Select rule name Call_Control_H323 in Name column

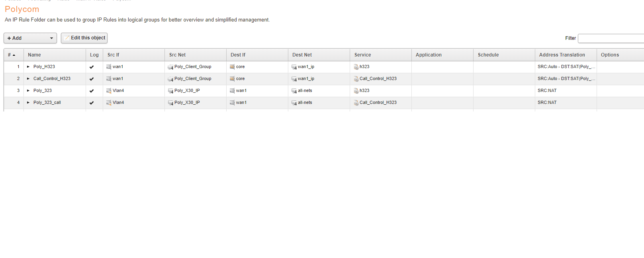[x=52, y=79]
